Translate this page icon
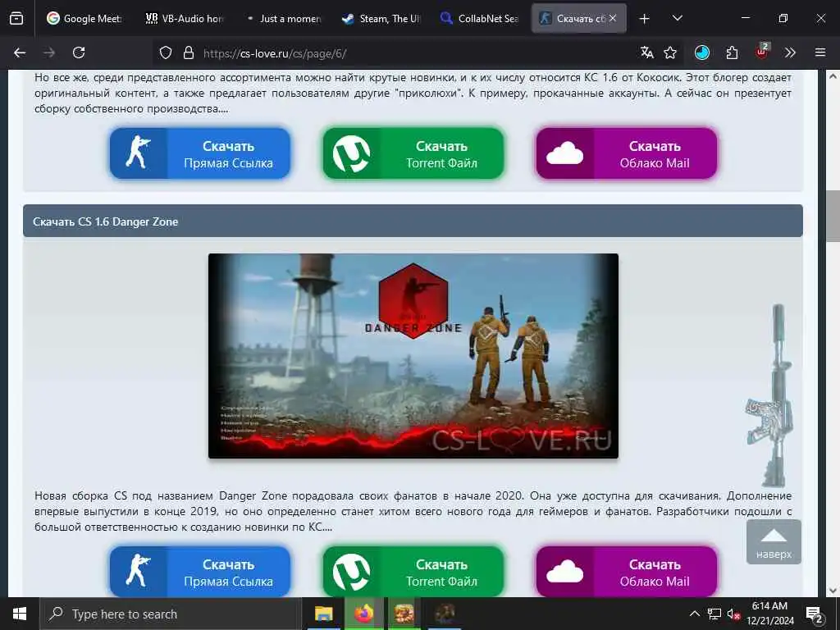Viewport: 840px width, 630px height. [x=646, y=52]
